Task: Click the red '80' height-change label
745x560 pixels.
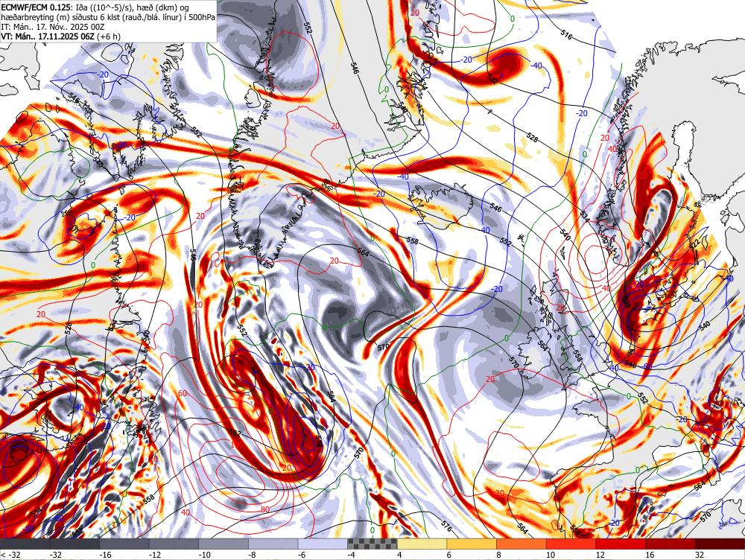Action: click(x=265, y=509)
